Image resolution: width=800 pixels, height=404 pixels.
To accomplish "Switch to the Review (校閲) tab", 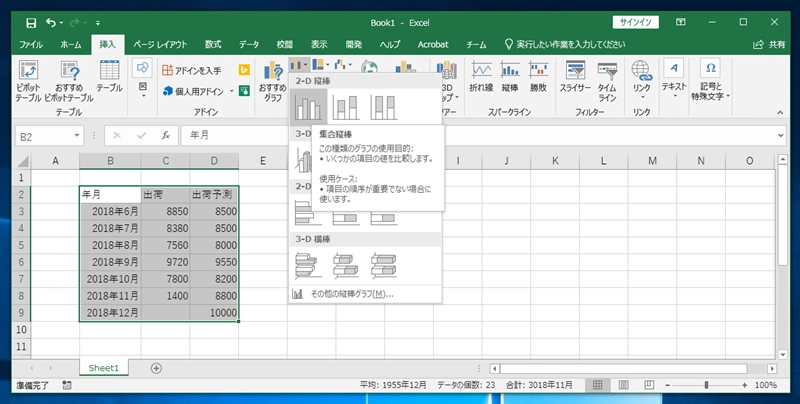I will click(285, 44).
